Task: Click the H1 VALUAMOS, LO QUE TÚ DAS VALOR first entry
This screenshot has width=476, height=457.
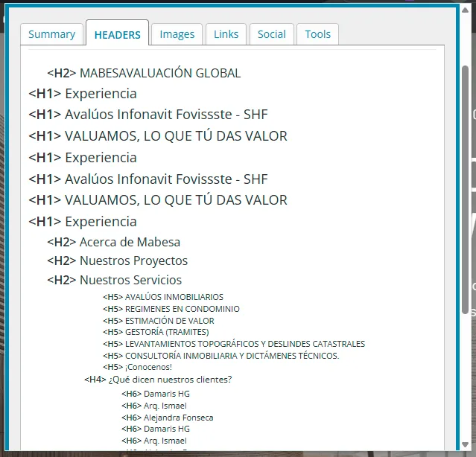Action: [158, 136]
